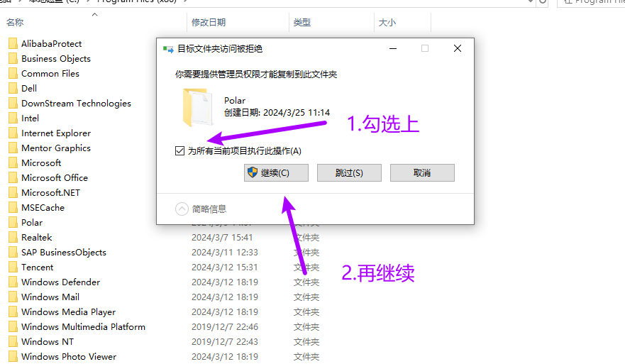The width and height of the screenshot is (625, 364).
Task: Click the copy dialog title bar icon
Action: tap(168, 49)
